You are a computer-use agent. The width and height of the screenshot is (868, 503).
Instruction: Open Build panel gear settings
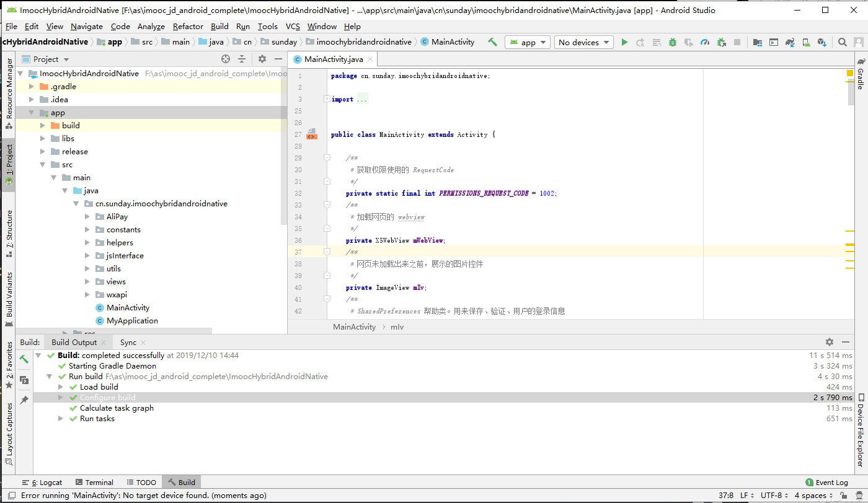[x=830, y=342]
